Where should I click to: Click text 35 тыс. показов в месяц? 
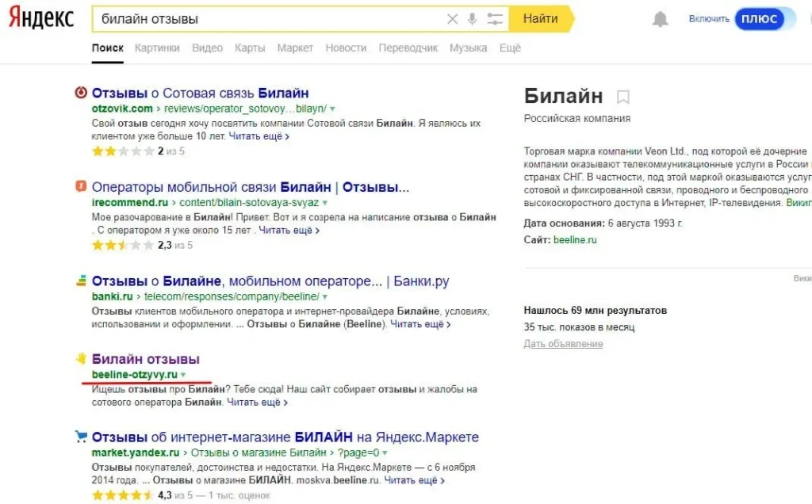pyautogui.click(x=579, y=327)
